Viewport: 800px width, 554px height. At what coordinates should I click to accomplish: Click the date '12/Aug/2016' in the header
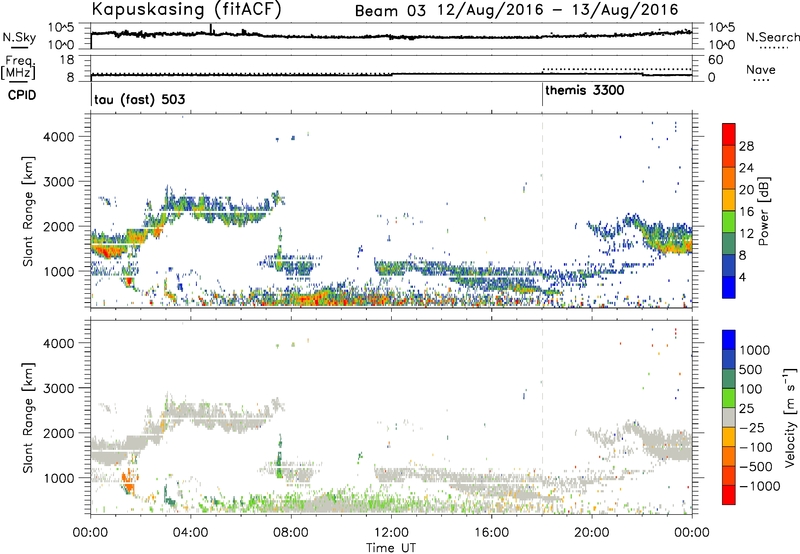point(490,10)
